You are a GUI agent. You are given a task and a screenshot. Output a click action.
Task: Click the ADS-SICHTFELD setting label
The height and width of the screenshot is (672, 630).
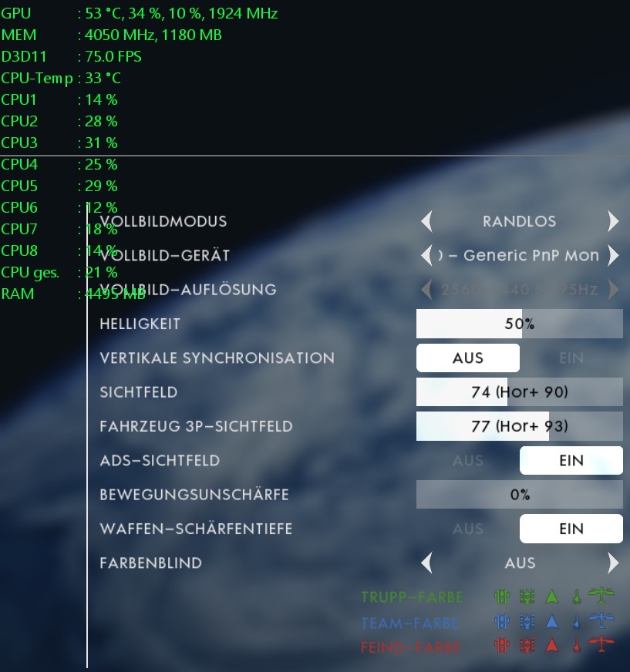(x=160, y=460)
